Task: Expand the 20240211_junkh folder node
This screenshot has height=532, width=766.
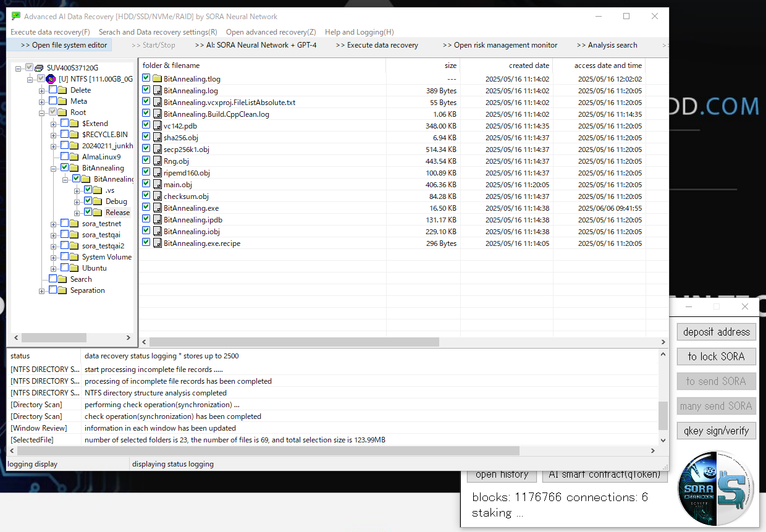Action: [54, 146]
